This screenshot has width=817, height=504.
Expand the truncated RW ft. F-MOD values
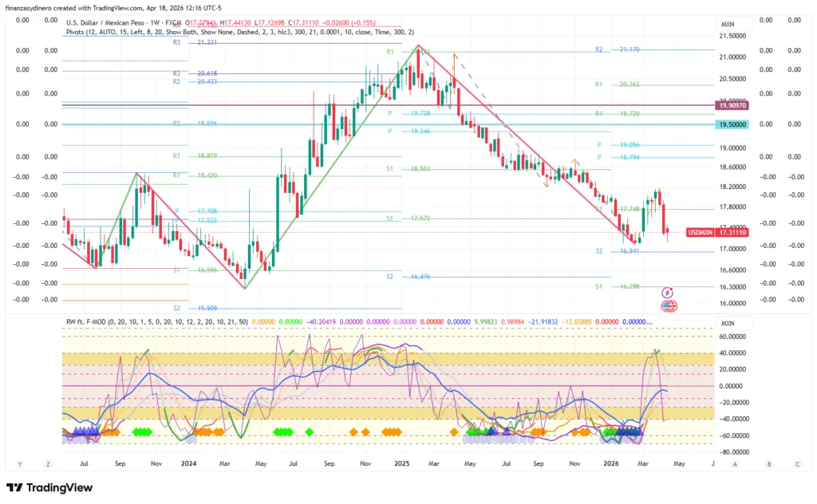(x=648, y=322)
